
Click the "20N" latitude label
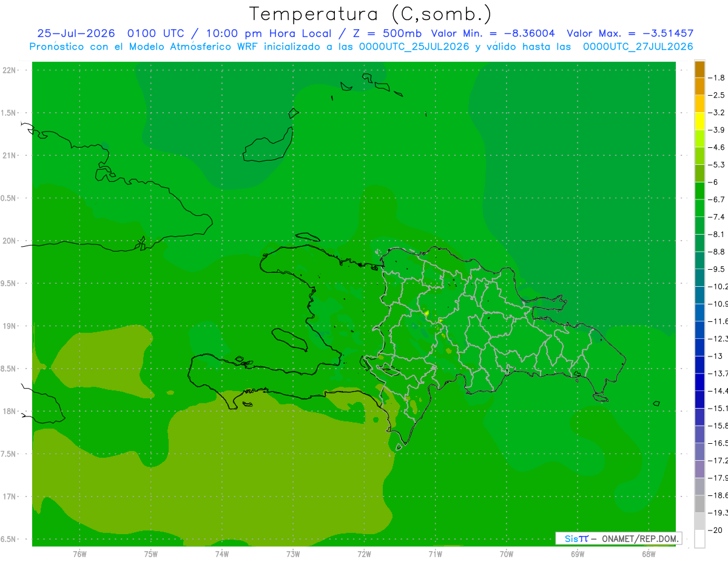click(10, 241)
